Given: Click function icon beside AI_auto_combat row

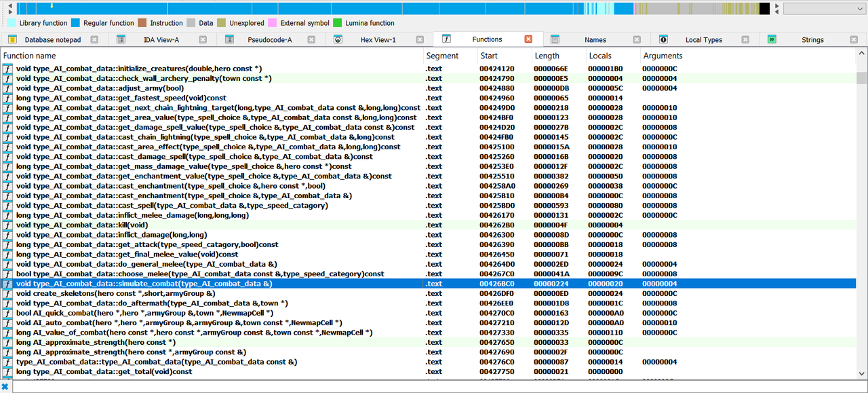Looking at the screenshot, I should (7, 322).
